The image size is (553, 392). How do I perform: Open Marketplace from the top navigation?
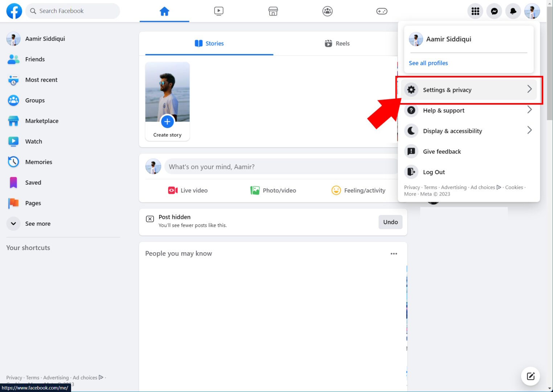[x=273, y=11]
